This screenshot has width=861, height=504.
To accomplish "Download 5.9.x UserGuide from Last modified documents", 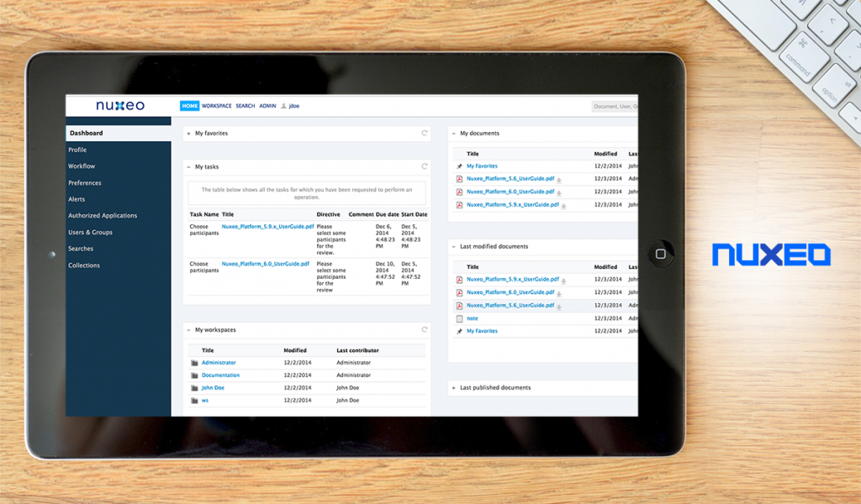I will (563, 281).
